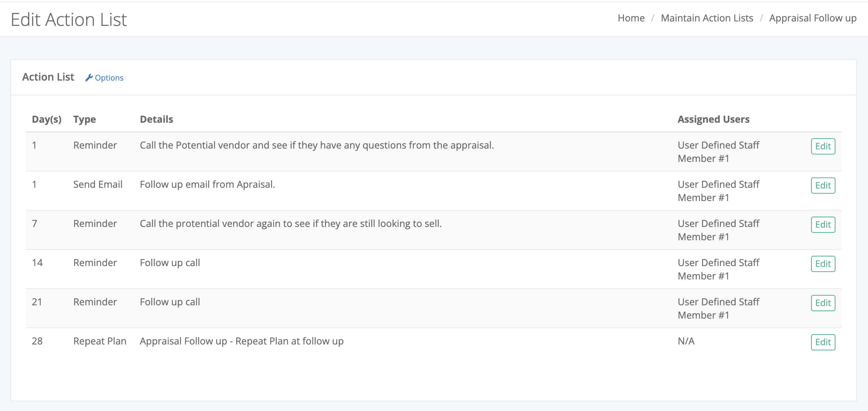Select 'Follow up call' in day 21 row

[x=170, y=302]
